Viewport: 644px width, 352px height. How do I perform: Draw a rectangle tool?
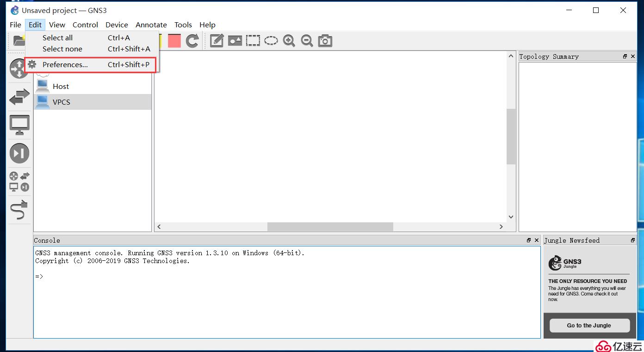[x=253, y=41]
